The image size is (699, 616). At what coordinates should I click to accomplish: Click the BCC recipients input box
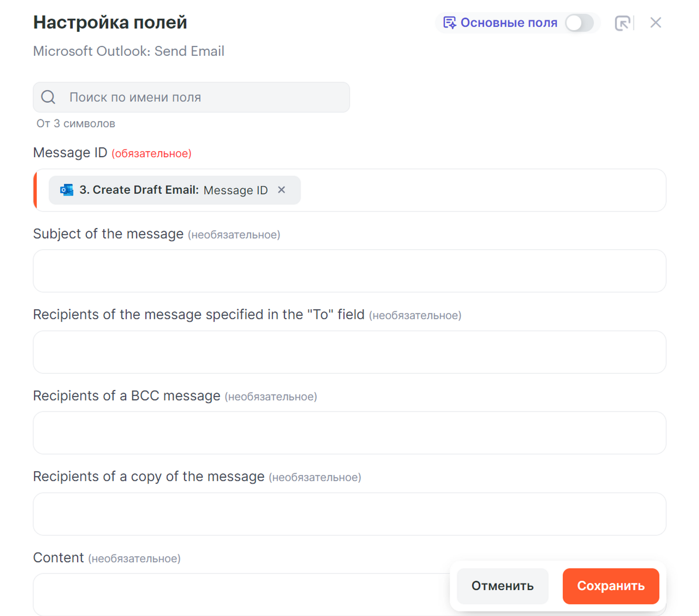click(349, 433)
